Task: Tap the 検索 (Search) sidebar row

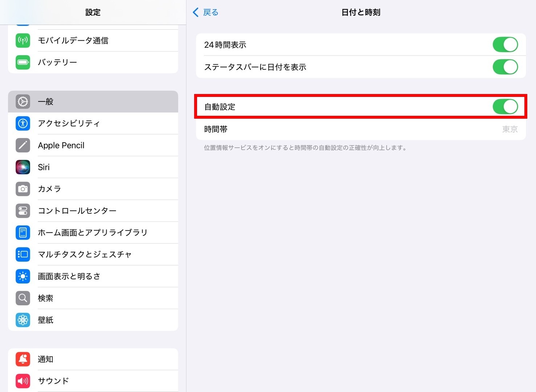Action: pyautogui.click(x=93, y=298)
